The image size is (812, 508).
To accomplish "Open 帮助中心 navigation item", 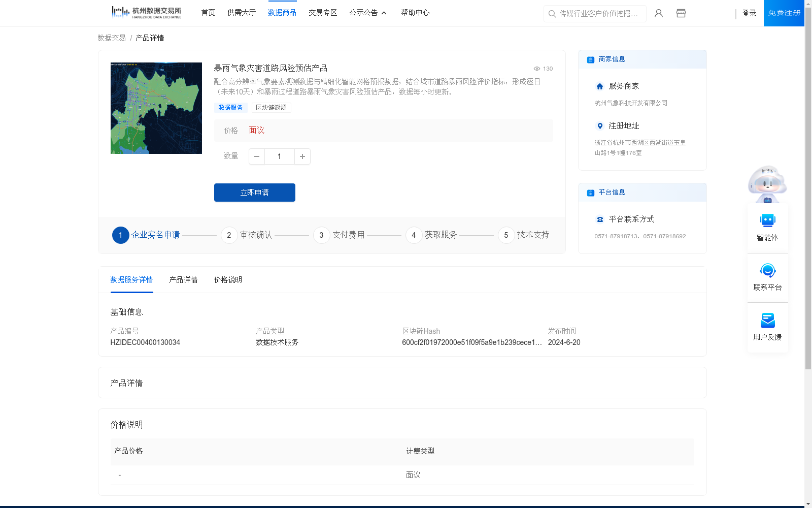I will click(x=415, y=13).
